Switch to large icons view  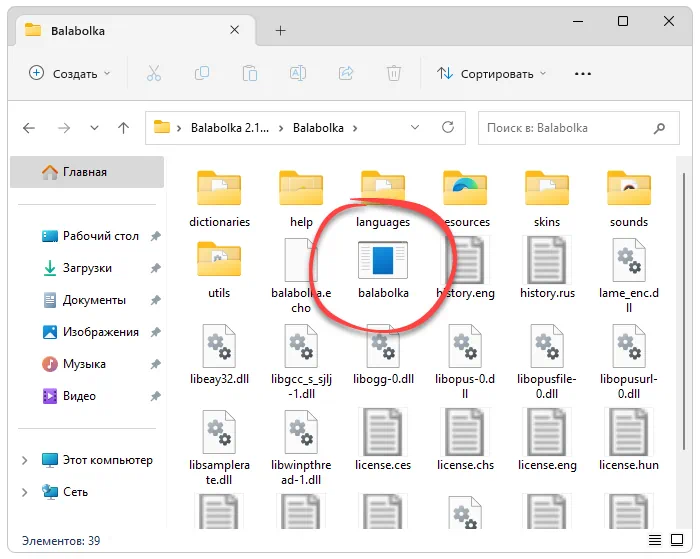[677, 540]
